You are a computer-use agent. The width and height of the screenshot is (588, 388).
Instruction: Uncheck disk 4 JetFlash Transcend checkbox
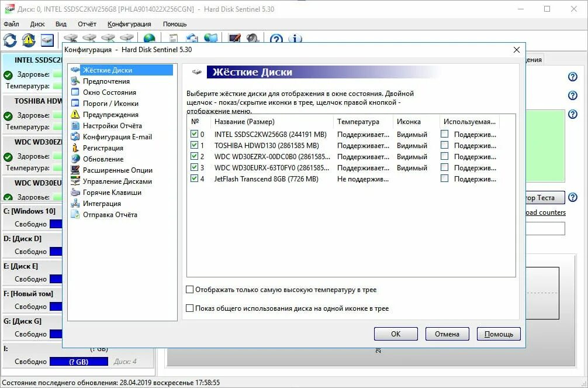pos(194,178)
